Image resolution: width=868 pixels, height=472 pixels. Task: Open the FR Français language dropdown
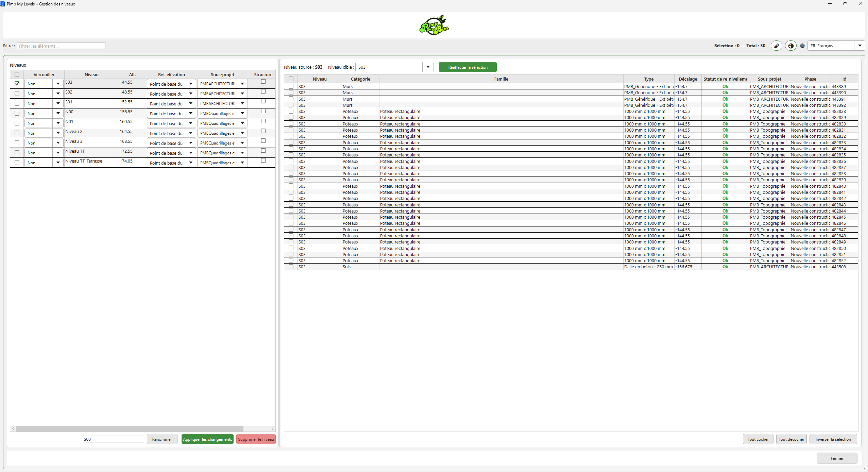pyautogui.click(x=860, y=46)
